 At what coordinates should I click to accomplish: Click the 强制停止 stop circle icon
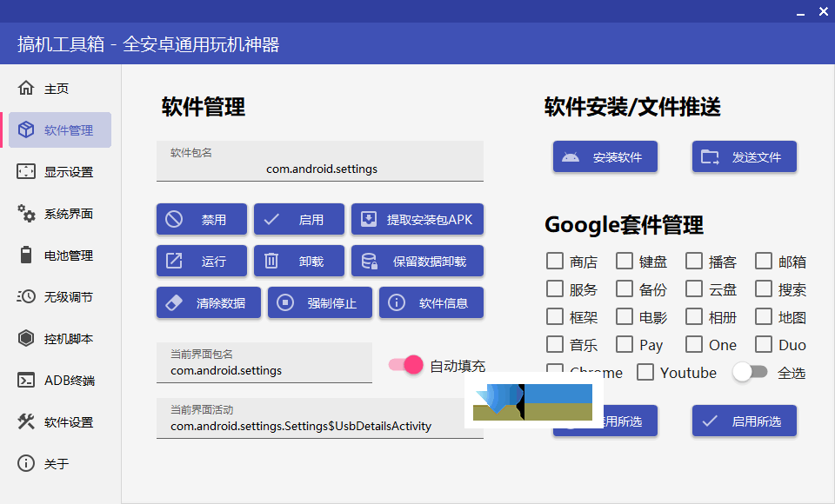coord(285,302)
